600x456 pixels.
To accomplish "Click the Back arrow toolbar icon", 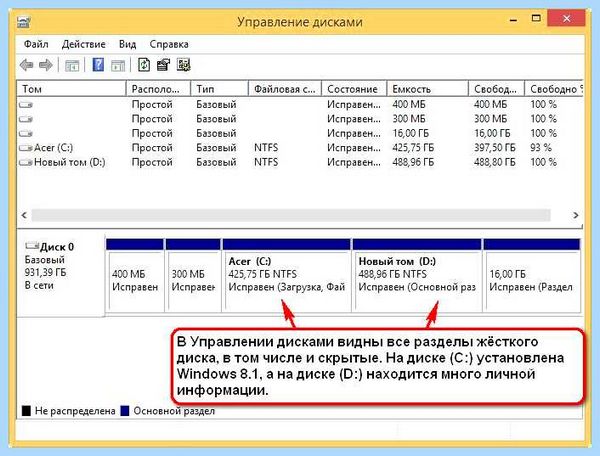I will point(26,65).
